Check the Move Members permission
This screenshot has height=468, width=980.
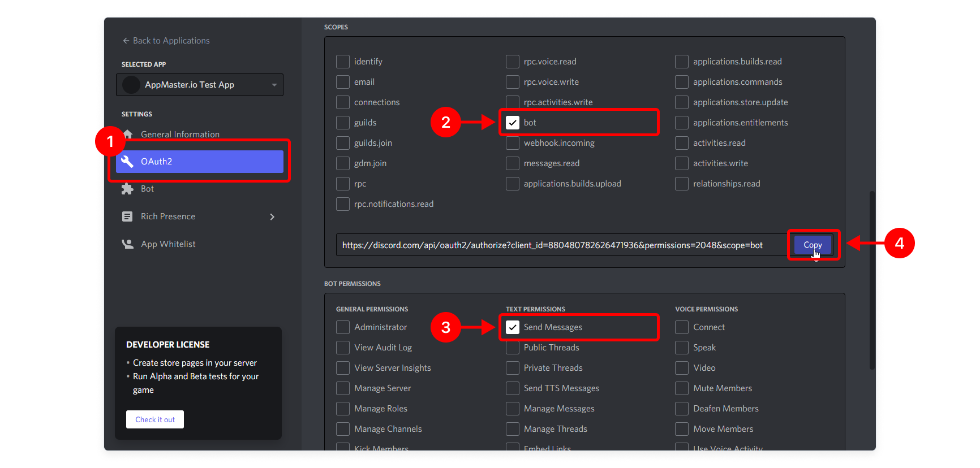(682, 429)
